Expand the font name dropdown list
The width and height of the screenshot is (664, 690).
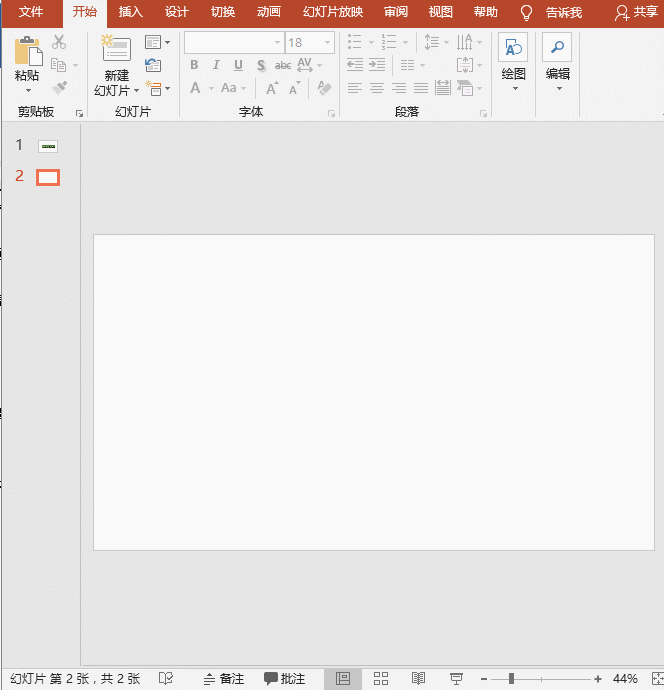coord(277,43)
